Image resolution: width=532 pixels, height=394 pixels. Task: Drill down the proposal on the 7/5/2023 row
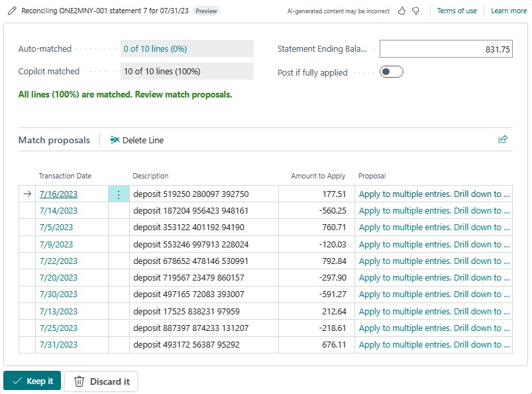tap(434, 227)
